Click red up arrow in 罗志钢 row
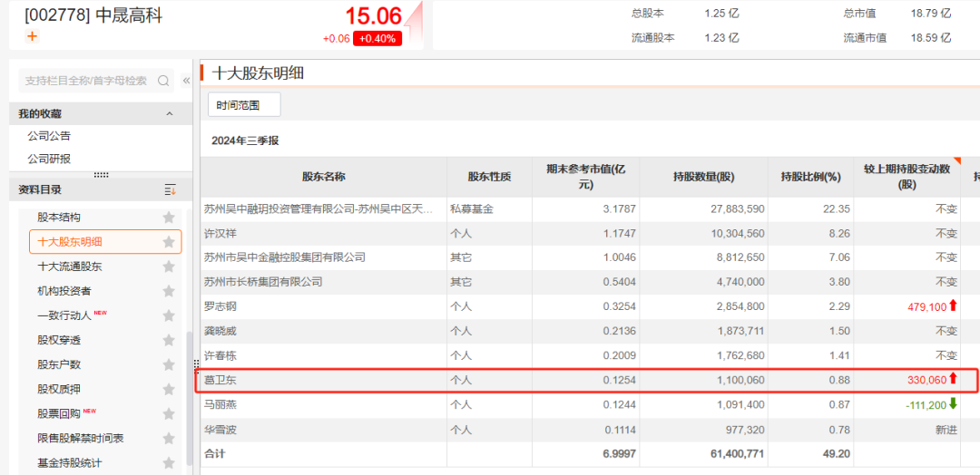Viewport: 980px width, 475px height. pos(953,305)
